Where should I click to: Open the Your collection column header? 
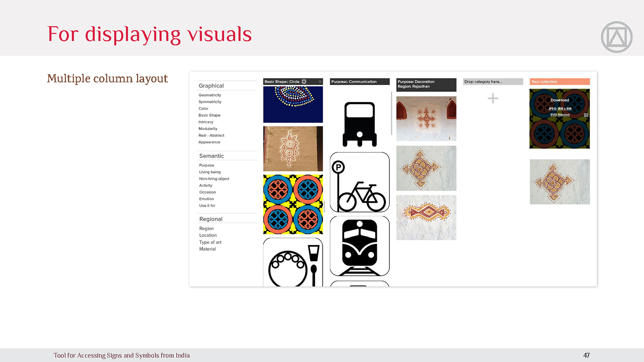(559, 82)
